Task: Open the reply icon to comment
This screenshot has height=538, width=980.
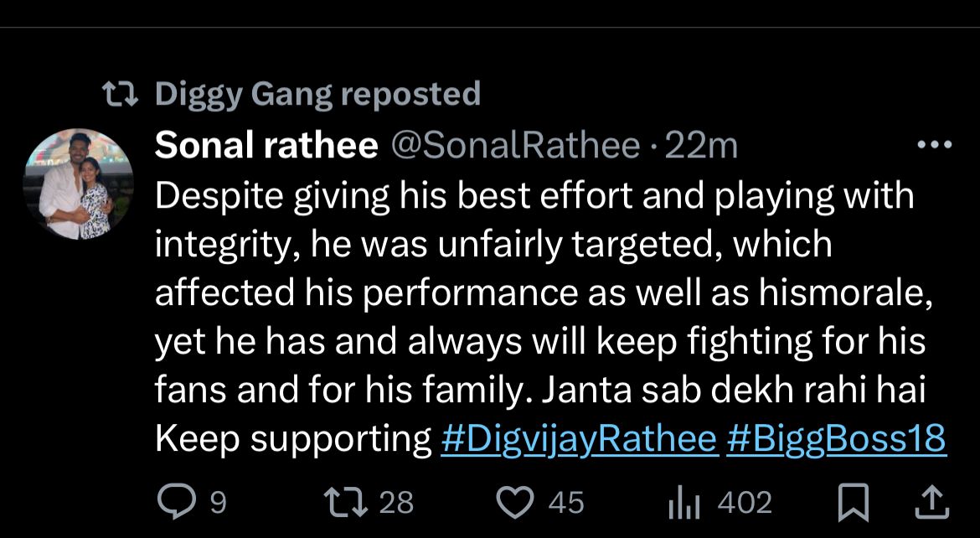Action: [x=178, y=501]
